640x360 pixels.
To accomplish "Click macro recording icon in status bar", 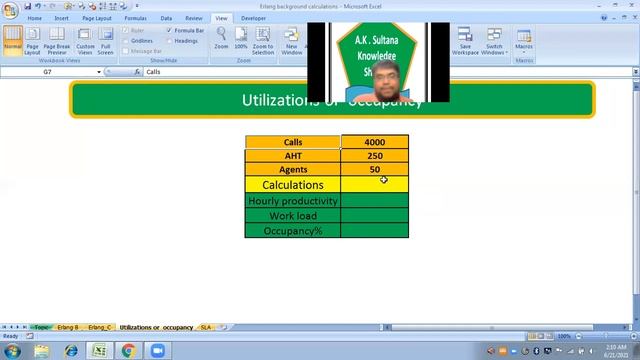I will 30,336.
